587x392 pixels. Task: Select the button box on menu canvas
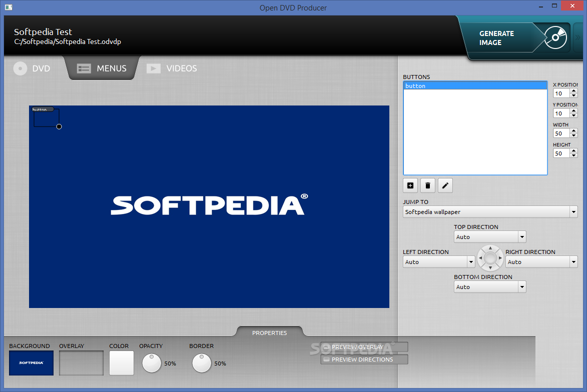47,118
